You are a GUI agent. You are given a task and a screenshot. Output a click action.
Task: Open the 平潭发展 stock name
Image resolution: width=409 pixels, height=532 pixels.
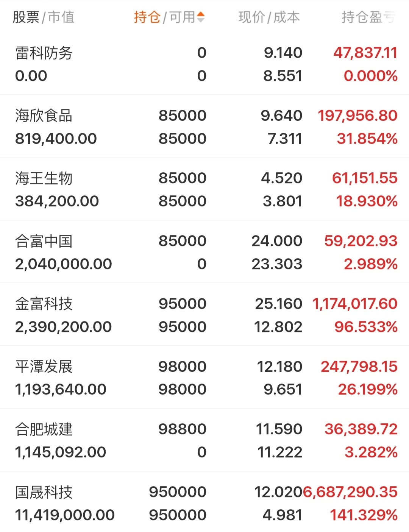pos(44,367)
